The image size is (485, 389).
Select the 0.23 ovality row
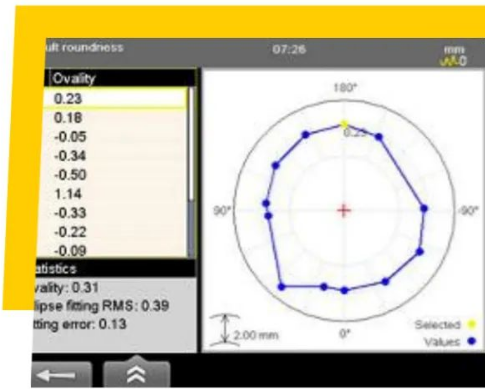pos(115,98)
